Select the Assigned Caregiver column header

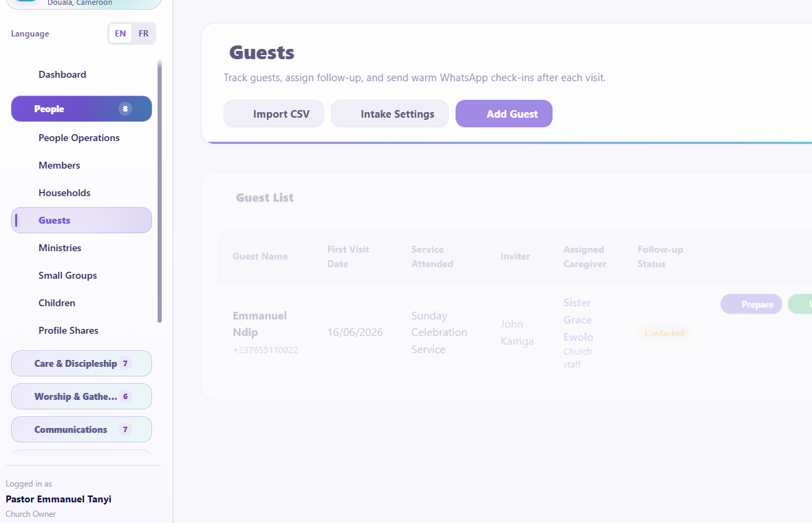pyautogui.click(x=585, y=256)
